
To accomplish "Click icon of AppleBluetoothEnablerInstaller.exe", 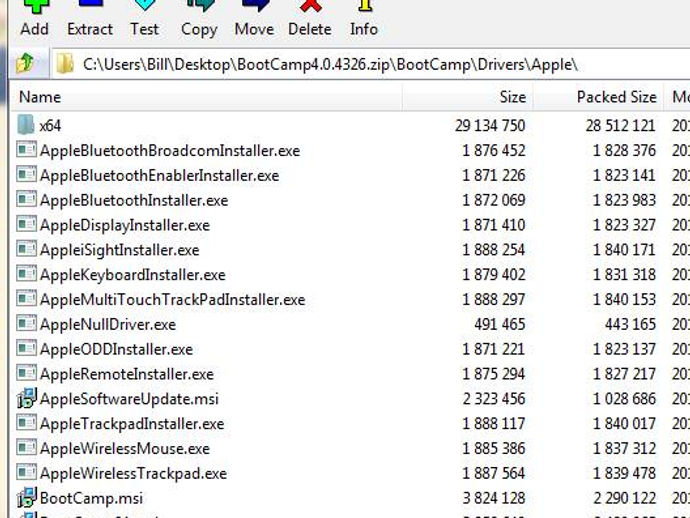I will (x=26, y=175).
